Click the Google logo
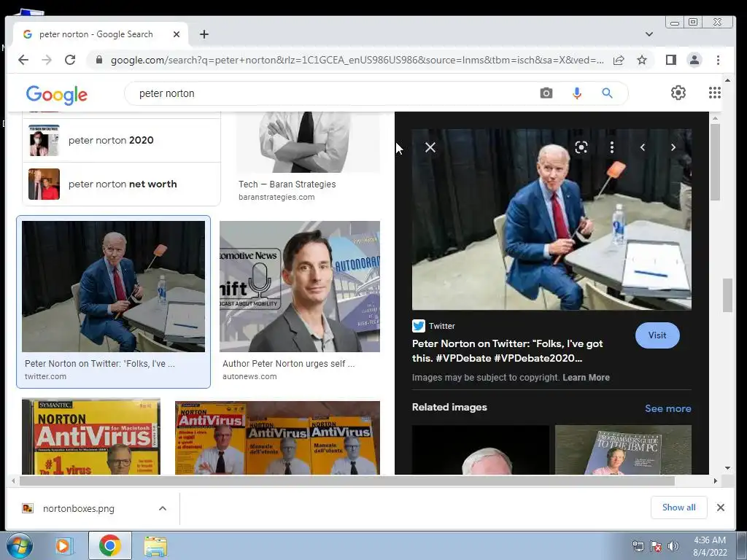The image size is (747, 560). click(57, 95)
